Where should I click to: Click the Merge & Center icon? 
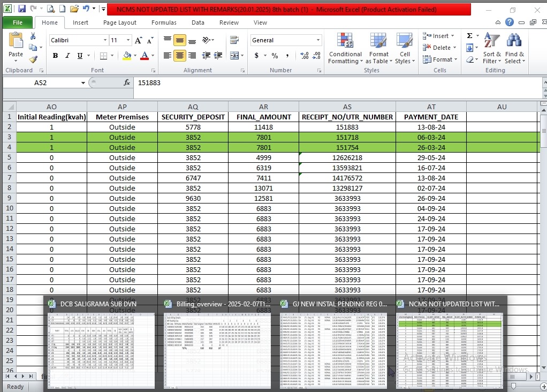click(x=234, y=55)
